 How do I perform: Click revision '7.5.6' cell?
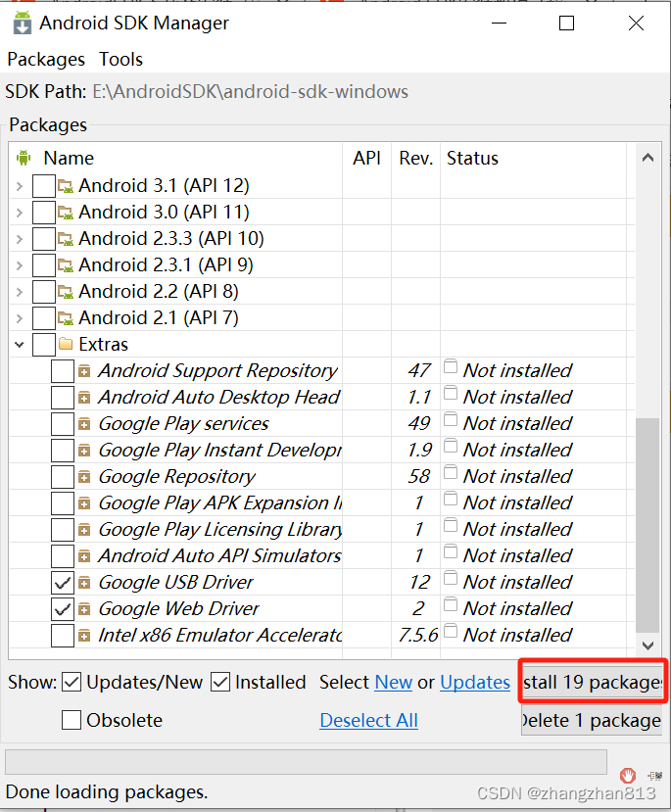pyautogui.click(x=418, y=636)
